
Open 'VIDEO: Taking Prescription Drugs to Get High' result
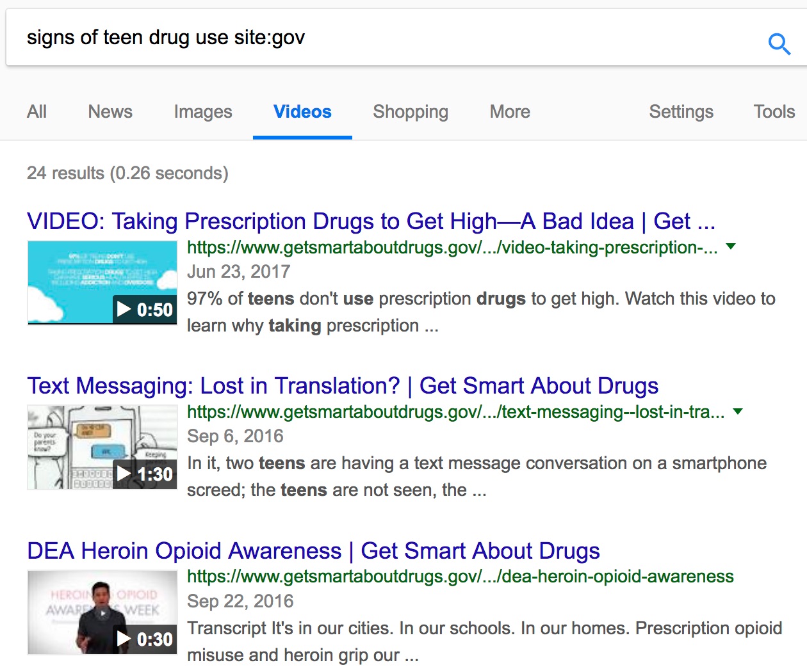tap(371, 221)
